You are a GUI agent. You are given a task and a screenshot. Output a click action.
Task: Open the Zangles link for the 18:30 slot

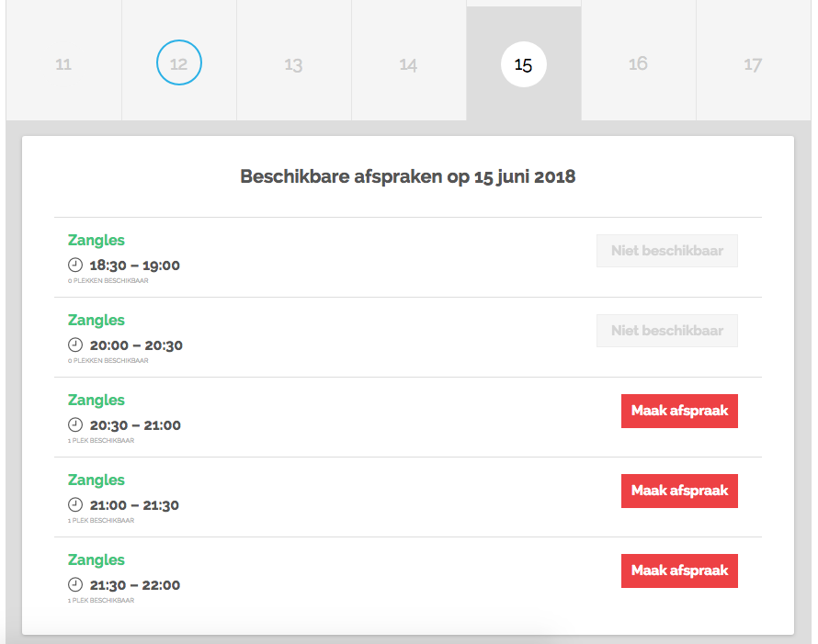click(x=97, y=241)
